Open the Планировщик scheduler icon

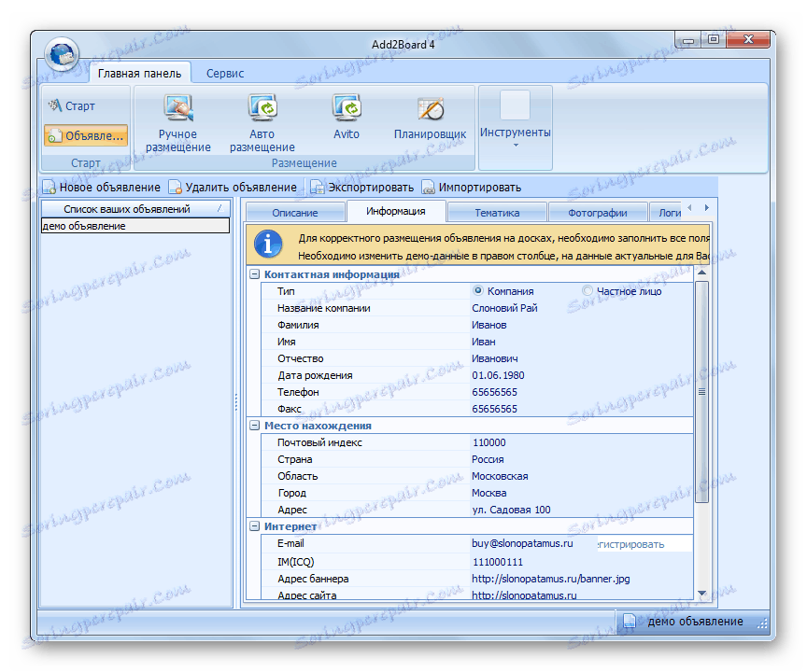click(431, 108)
